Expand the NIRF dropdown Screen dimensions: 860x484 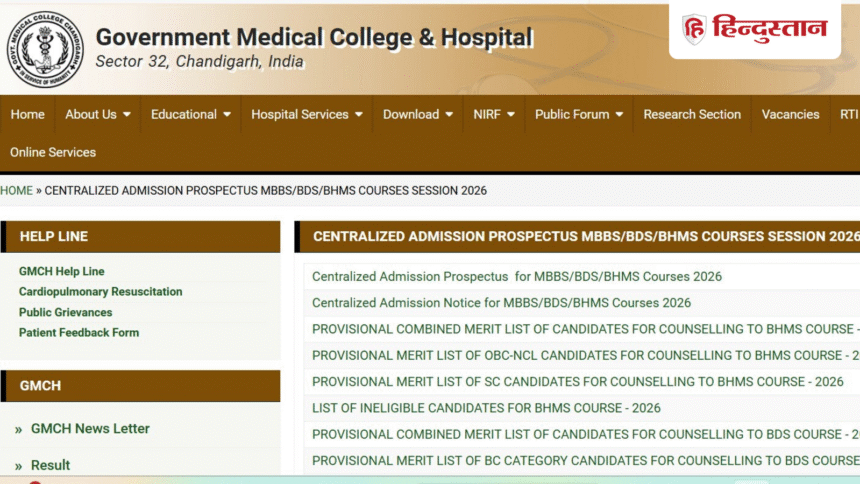pyautogui.click(x=511, y=115)
